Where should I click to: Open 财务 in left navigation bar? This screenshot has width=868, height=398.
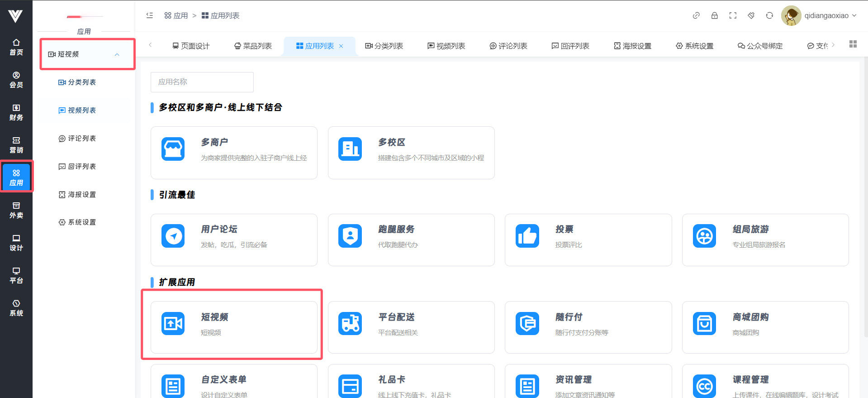click(16, 112)
